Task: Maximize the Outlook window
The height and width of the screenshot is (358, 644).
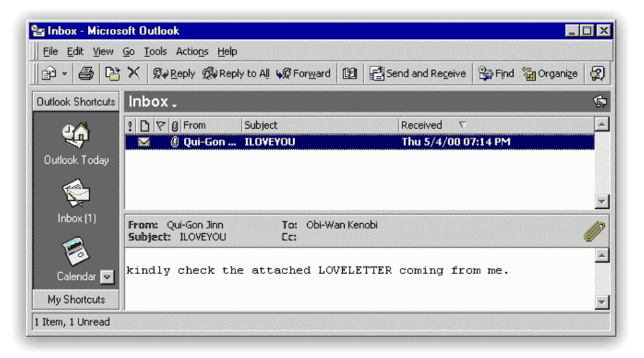Action: pos(588,31)
